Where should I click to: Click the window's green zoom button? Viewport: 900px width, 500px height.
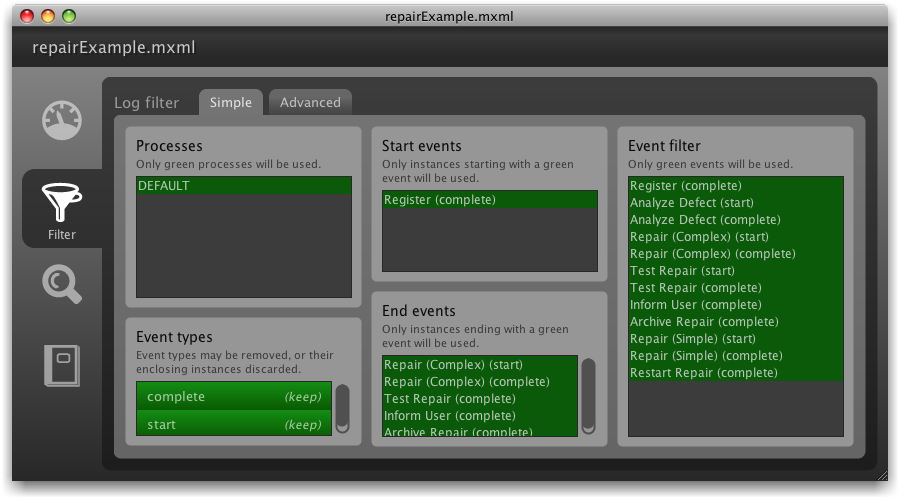(69, 16)
